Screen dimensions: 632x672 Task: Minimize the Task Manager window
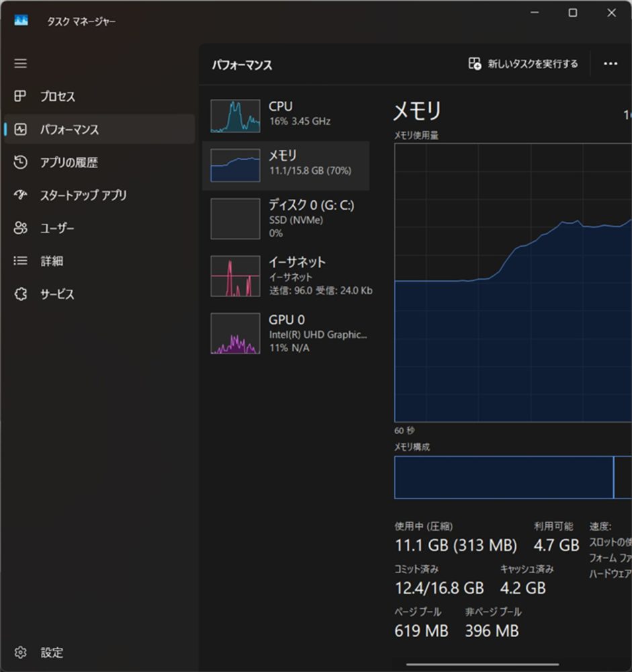tap(535, 13)
